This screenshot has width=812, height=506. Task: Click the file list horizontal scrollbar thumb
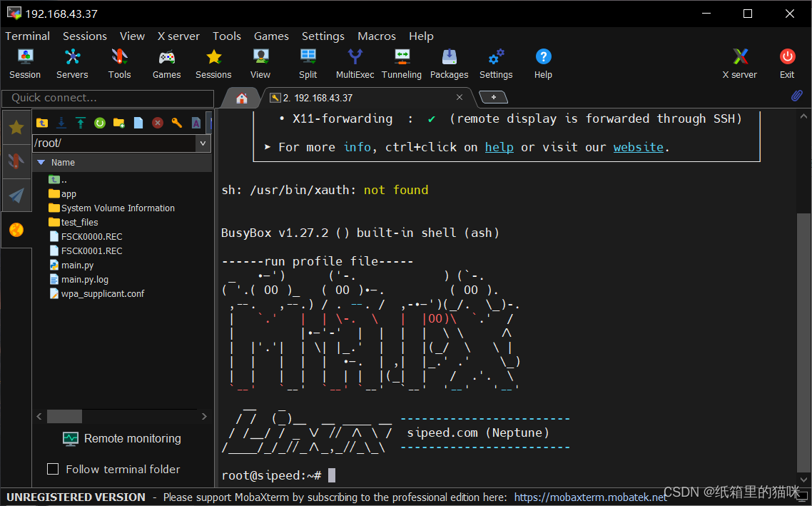(64, 416)
